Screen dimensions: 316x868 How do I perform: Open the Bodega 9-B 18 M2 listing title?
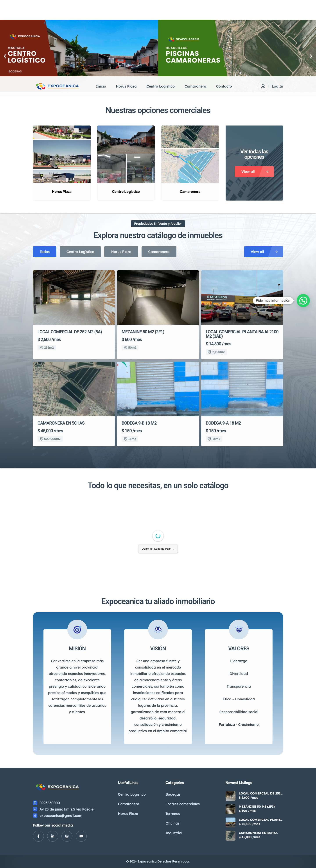point(139,423)
